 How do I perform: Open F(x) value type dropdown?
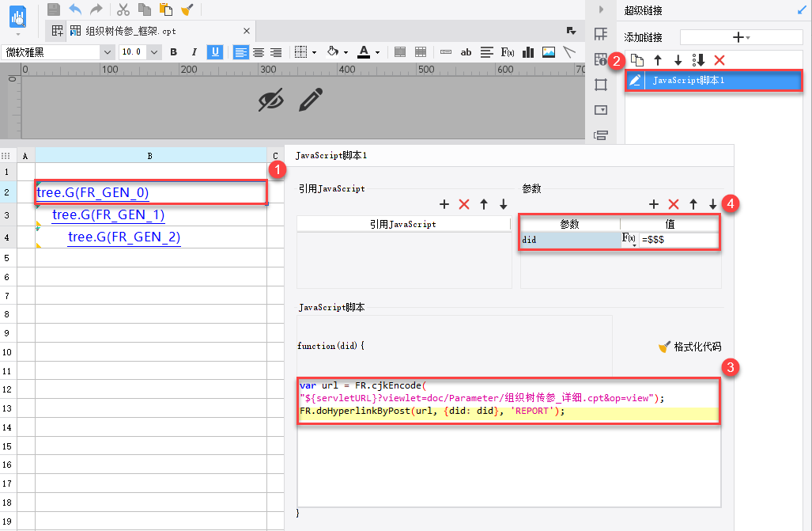click(629, 239)
